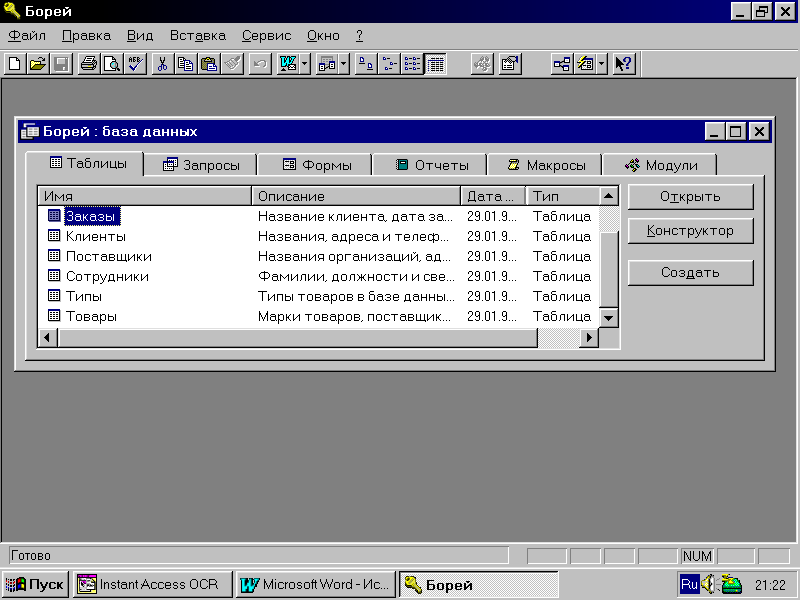Switch to Instant Access OCR in taskbar
The height and width of the screenshot is (600, 800).
coord(153,584)
